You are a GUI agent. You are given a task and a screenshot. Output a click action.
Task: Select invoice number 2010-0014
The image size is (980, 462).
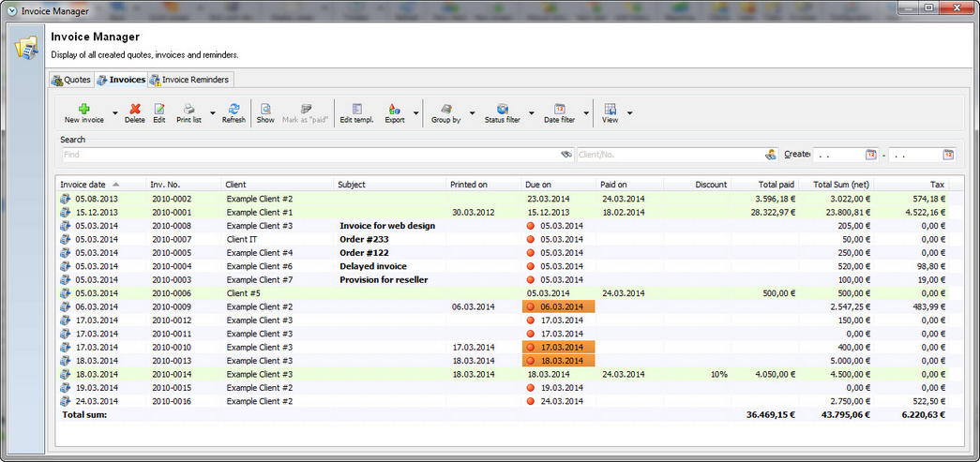pos(172,374)
